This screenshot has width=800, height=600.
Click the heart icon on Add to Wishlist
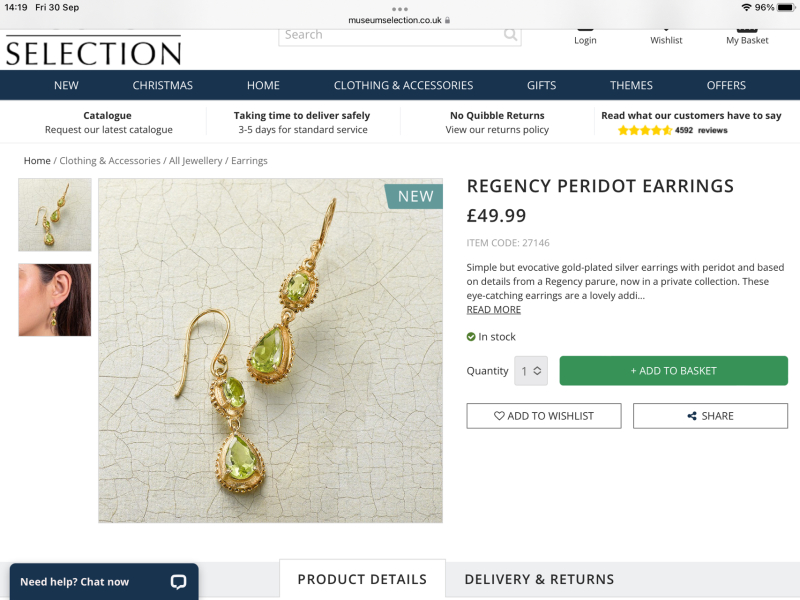[x=500, y=415]
